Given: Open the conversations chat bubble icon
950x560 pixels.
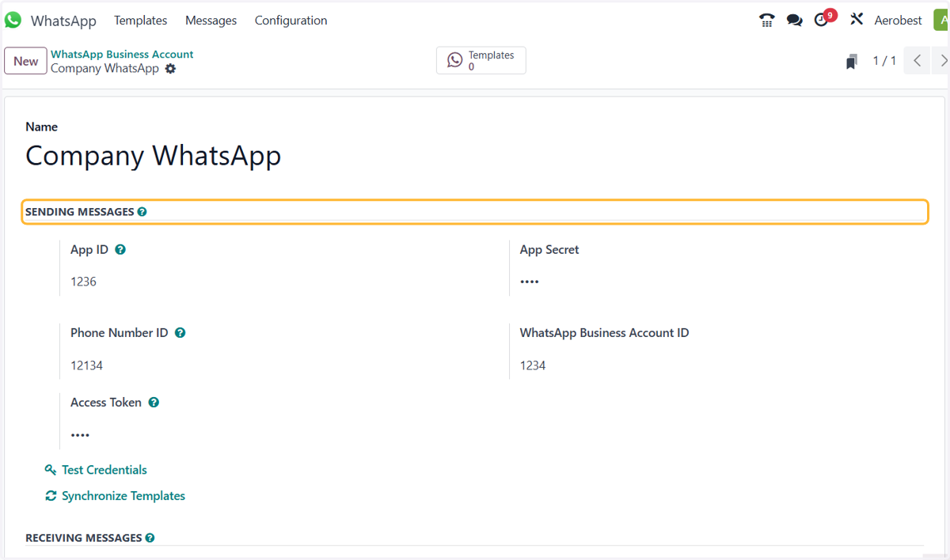Looking at the screenshot, I should click(x=794, y=21).
